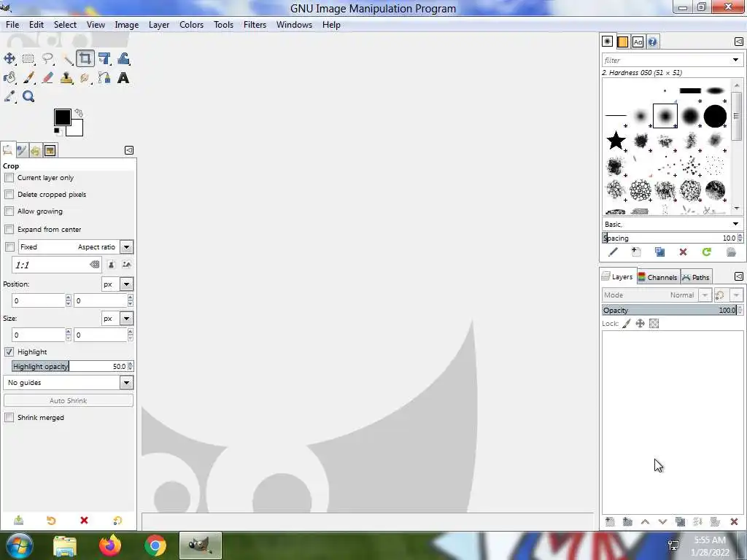Uncheck the Highlight checkbox

point(9,352)
